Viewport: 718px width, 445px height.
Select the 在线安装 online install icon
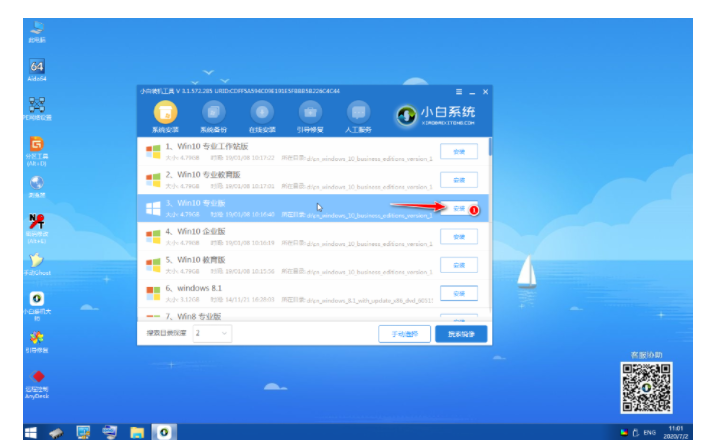click(262, 117)
